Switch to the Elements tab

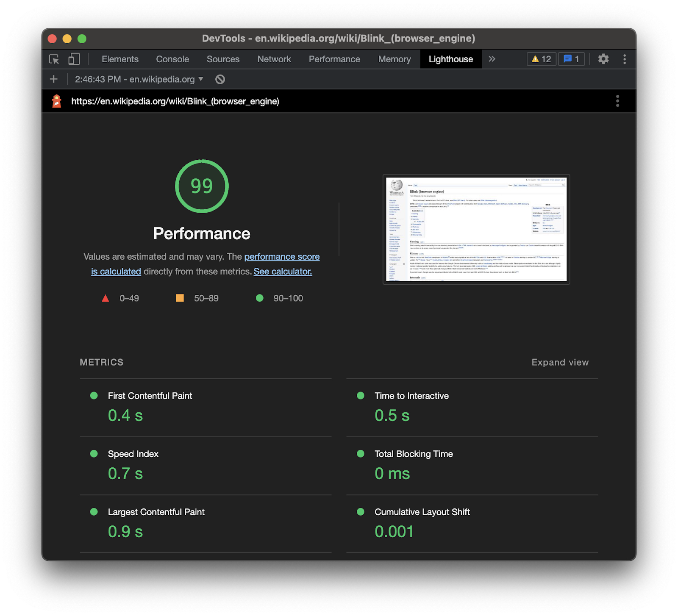click(120, 59)
